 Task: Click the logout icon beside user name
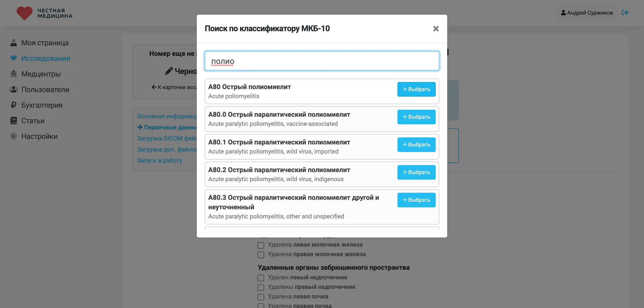(x=625, y=13)
